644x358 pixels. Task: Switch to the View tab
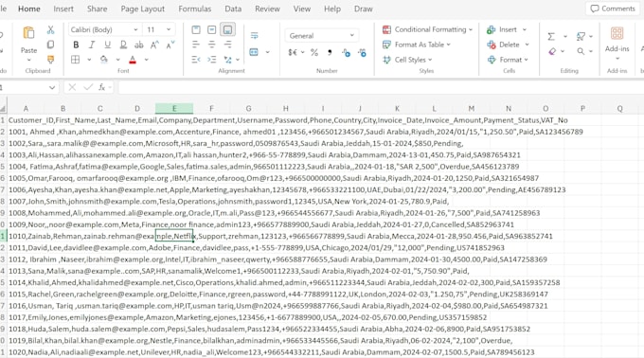pyautogui.click(x=302, y=9)
